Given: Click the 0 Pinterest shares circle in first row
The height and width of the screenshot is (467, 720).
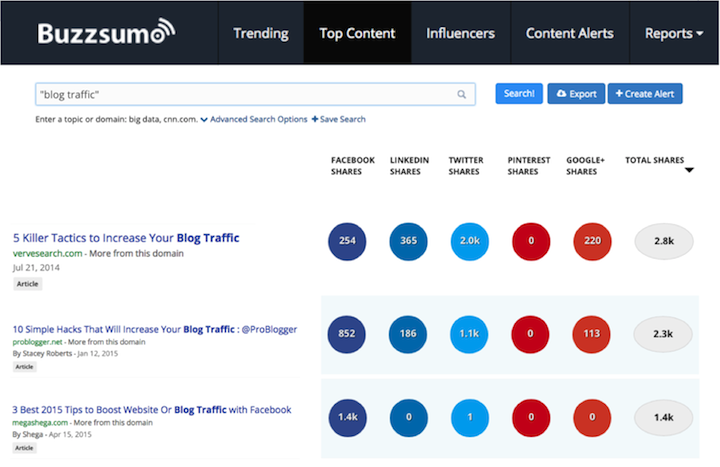Looking at the screenshot, I should pyautogui.click(x=532, y=240).
